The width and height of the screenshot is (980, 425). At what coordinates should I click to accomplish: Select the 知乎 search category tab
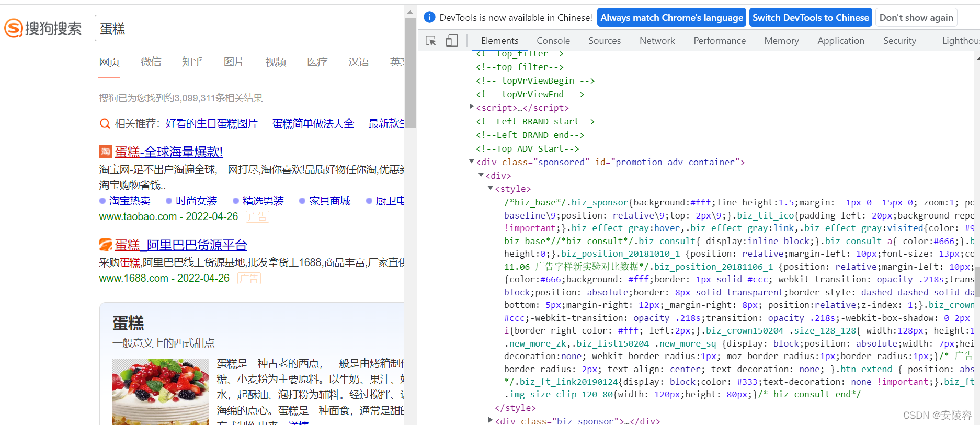point(192,62)
